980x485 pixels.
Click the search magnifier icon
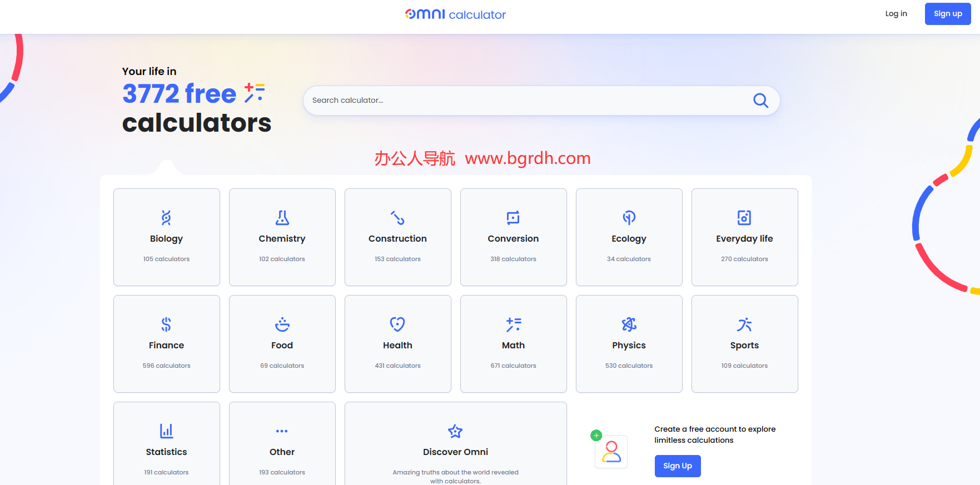point(760,101)
